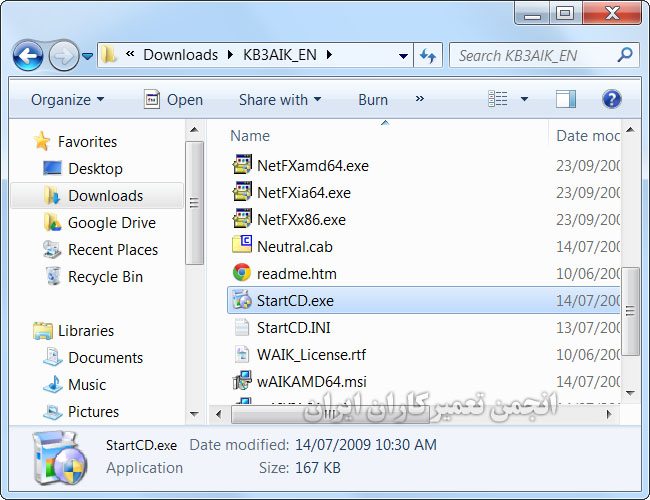The height and width of the screenshot is (500, 650).
Task: Click the Chrome icon of readme.htm
Action: pyautogui.click(x=242, y=273)
